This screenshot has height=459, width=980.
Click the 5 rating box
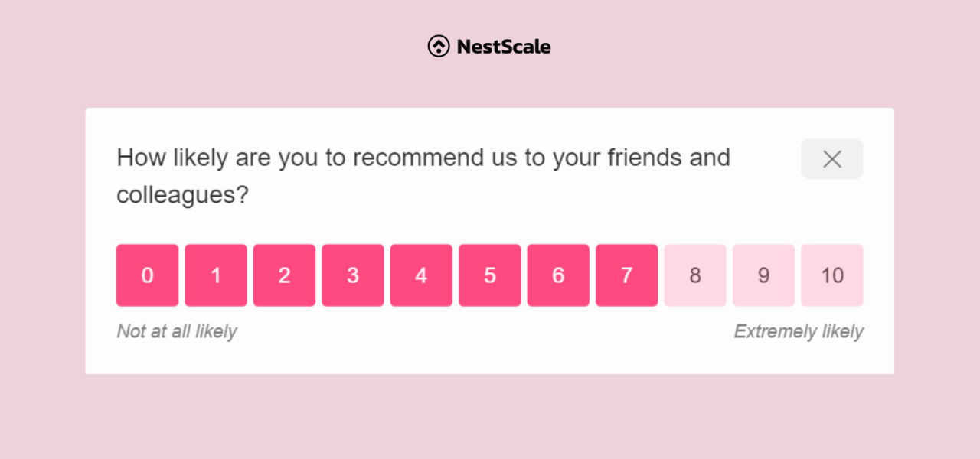(x=490, y=275)
